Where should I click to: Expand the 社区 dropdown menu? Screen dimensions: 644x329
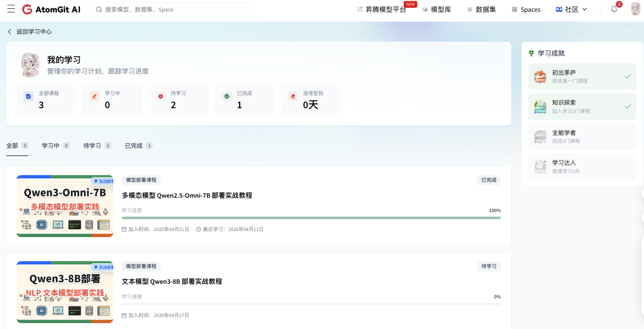[x=571, y=10]
